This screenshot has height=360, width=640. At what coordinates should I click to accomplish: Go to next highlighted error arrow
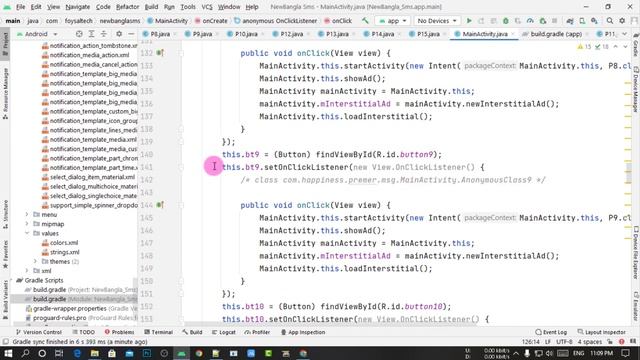625,47
